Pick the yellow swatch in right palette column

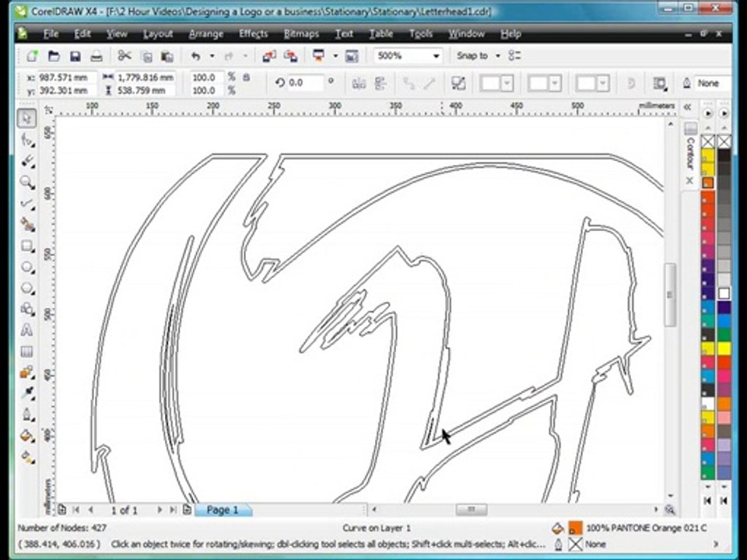724,349
